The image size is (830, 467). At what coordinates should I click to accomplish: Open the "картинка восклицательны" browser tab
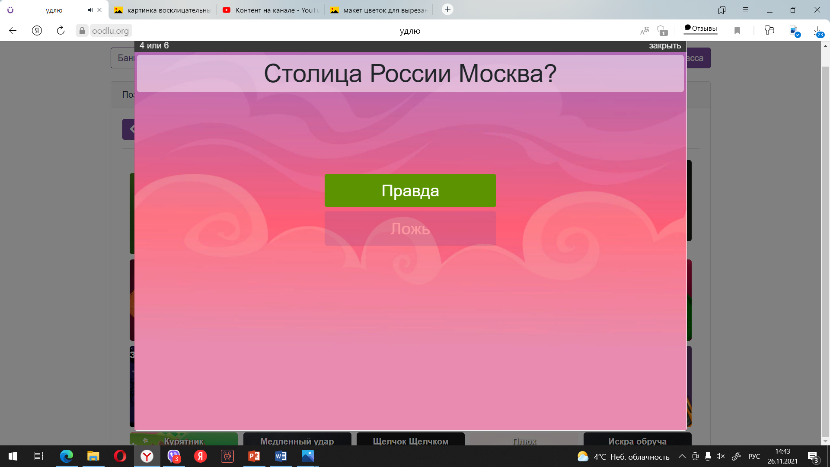160,10
